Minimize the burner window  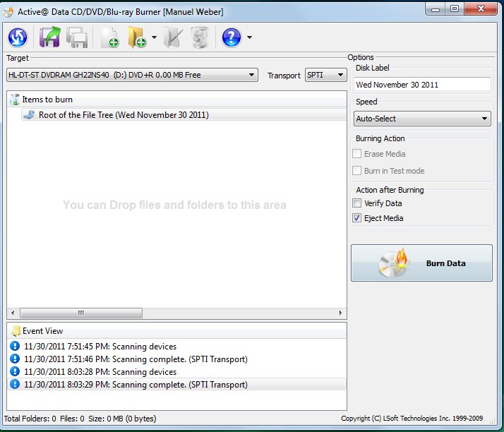pos(436,9)
